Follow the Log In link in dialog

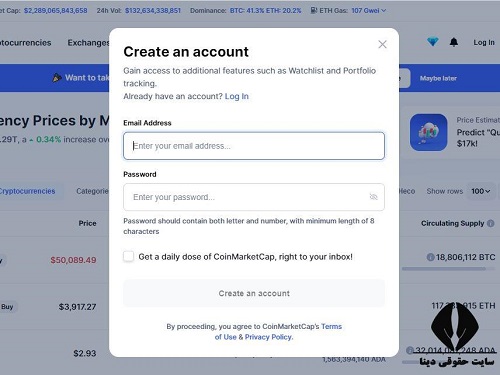point(237,96)
